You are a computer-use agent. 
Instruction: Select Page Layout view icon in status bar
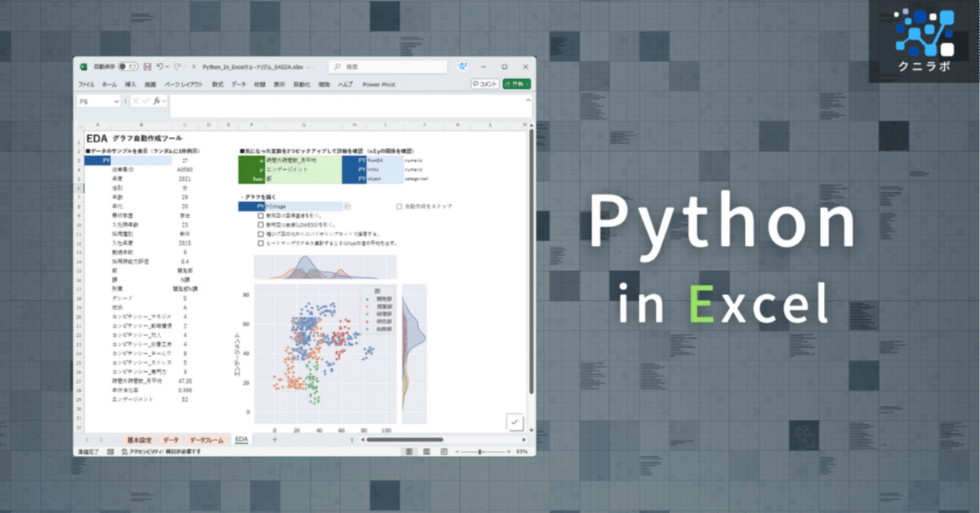[426, 453]
